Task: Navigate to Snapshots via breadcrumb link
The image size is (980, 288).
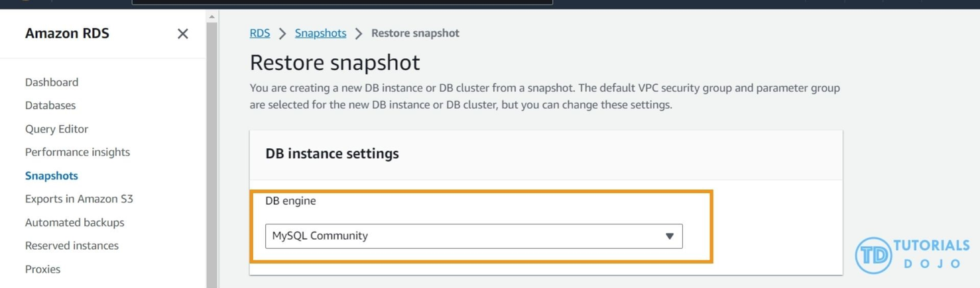Action: point(320,33)
